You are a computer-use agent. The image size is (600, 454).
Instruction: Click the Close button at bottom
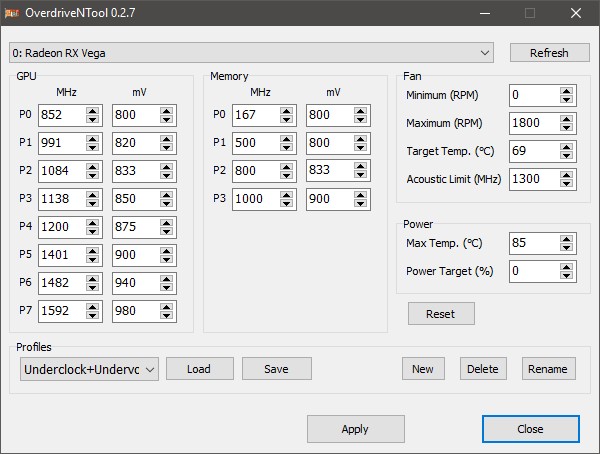tap(531, 429)
